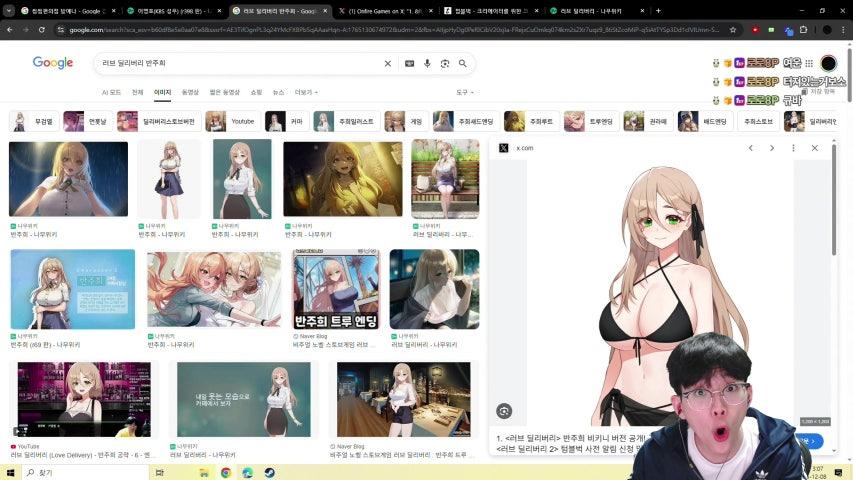Select the 트루엔딩 filter chip
This screenshot has height=480, width=853.
[x=591, y=121]
